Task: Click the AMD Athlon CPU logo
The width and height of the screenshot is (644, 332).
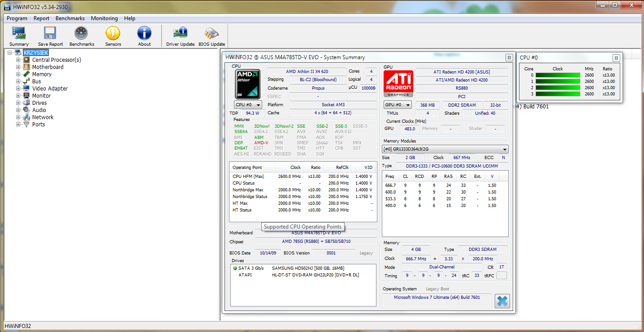Action: pos(248,84)
